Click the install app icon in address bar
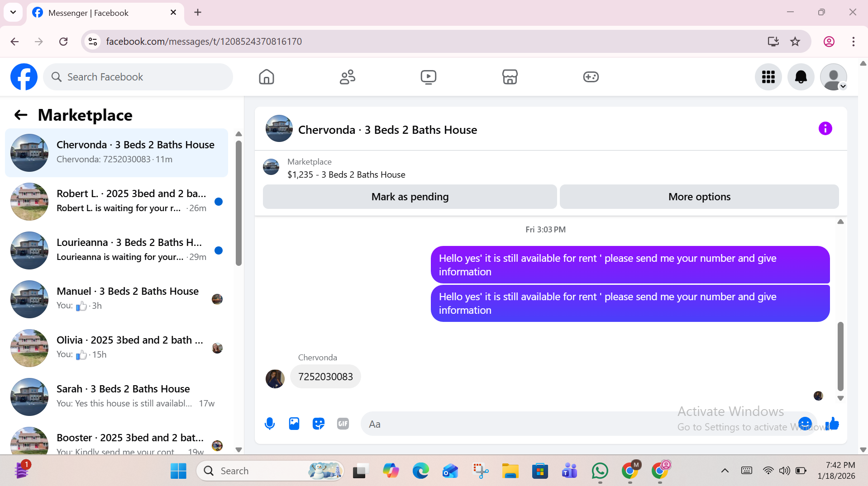 tap(773, 42)
